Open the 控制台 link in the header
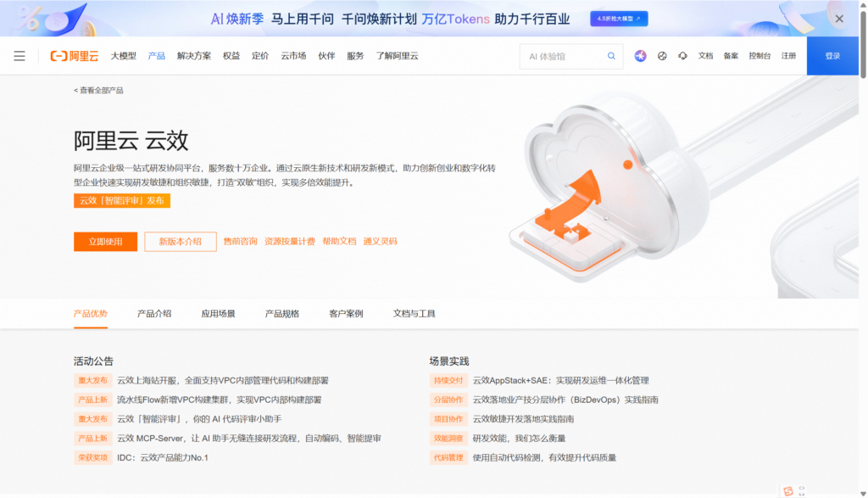Screen dimensions: 868x498 pos(759,55)
